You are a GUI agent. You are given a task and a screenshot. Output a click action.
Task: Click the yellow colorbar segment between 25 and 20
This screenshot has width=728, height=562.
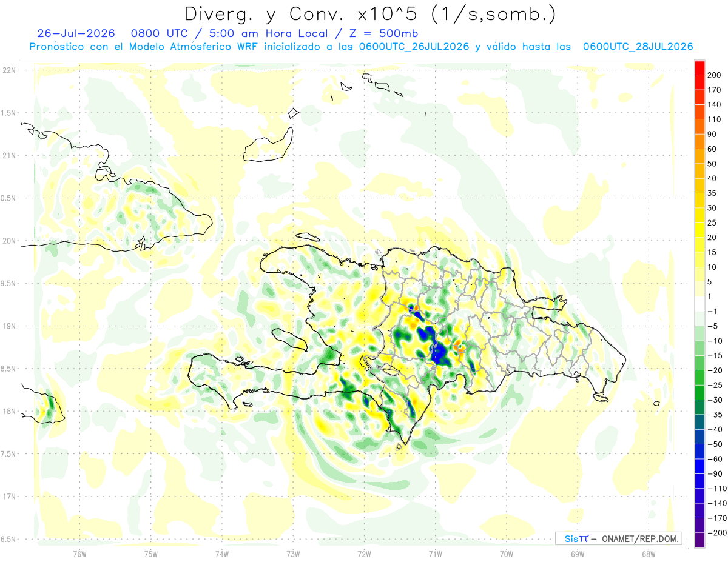[x=699, y=230]
